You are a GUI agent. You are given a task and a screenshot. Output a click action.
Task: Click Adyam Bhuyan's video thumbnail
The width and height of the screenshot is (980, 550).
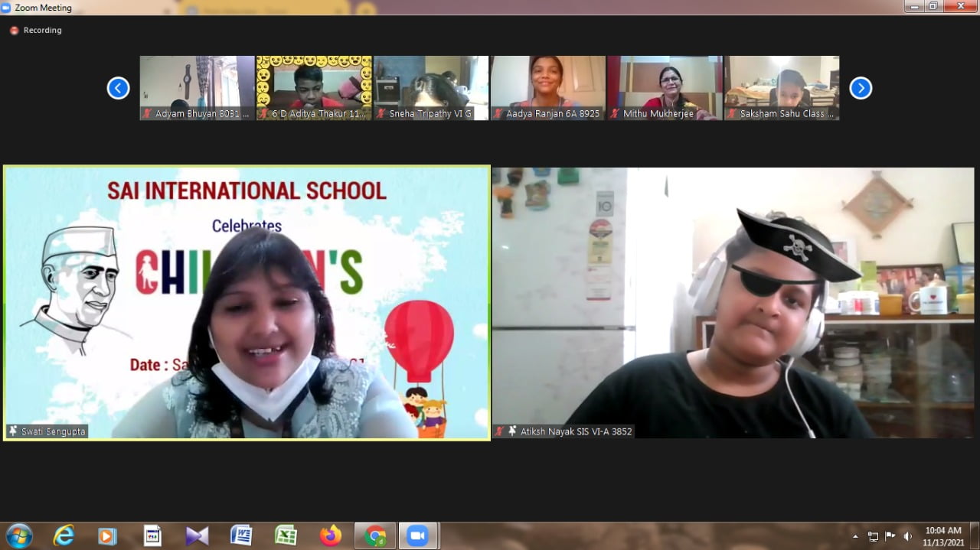197,87
